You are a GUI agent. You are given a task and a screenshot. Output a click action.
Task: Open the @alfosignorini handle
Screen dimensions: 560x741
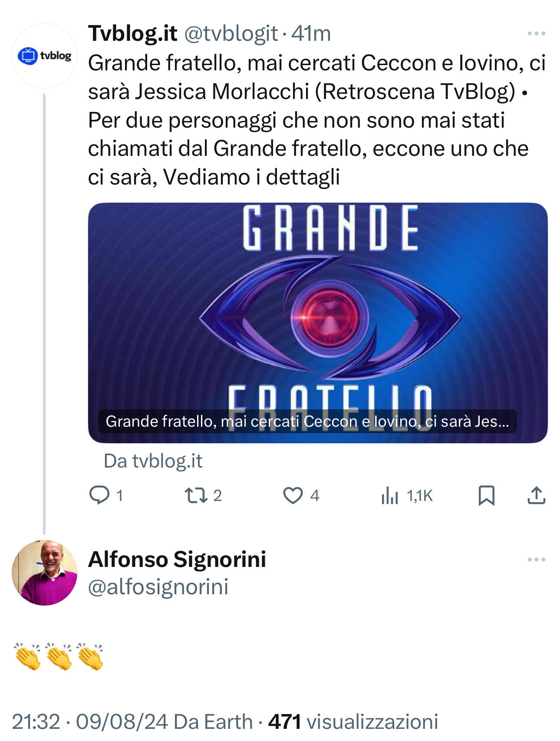158,587
